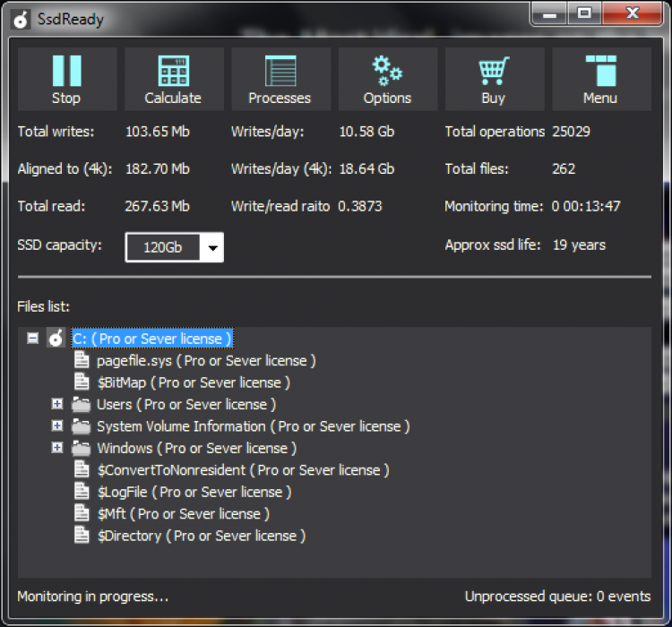Close the SsdReady window
The width and height of the screenshot is (672, 627).
pyautogui.click(x=632, y=13)
